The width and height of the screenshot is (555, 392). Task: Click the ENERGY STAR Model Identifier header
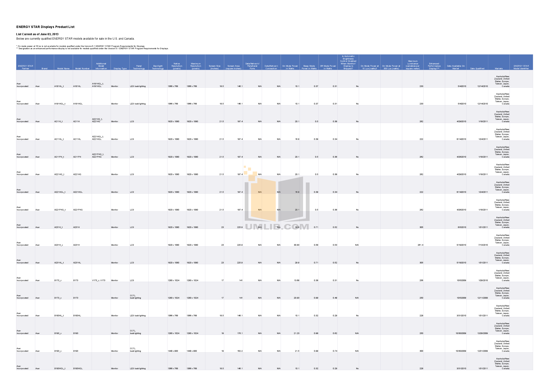click(x=521, y=67)
